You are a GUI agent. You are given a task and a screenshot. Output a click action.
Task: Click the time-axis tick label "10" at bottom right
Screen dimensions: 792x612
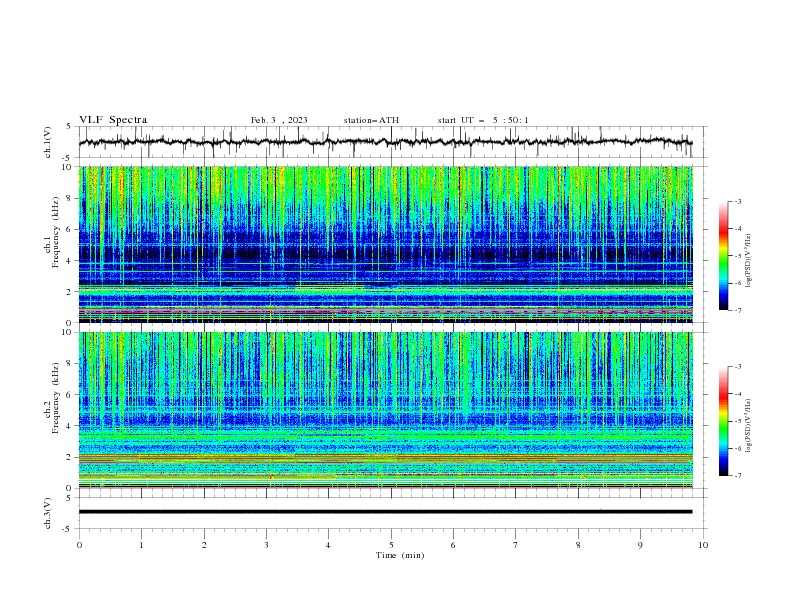[703, 545]
